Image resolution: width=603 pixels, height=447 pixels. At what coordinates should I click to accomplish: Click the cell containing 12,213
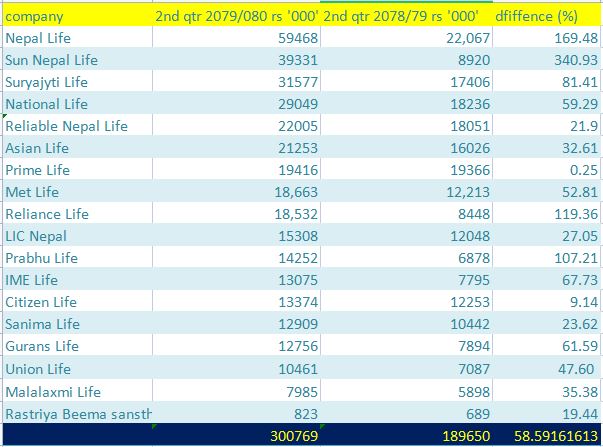[x=406, y=192]
